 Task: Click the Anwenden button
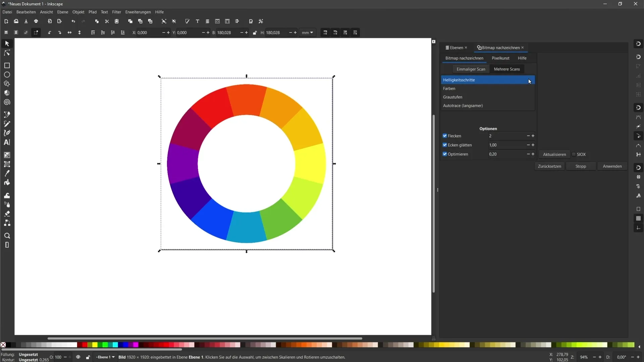[x=612, y=166]
